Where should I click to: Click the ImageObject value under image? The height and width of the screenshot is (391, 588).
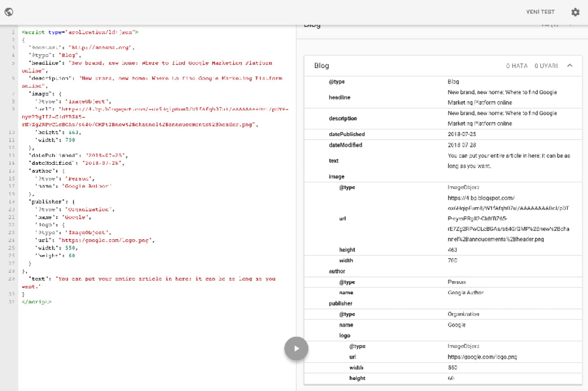[464, 187]
